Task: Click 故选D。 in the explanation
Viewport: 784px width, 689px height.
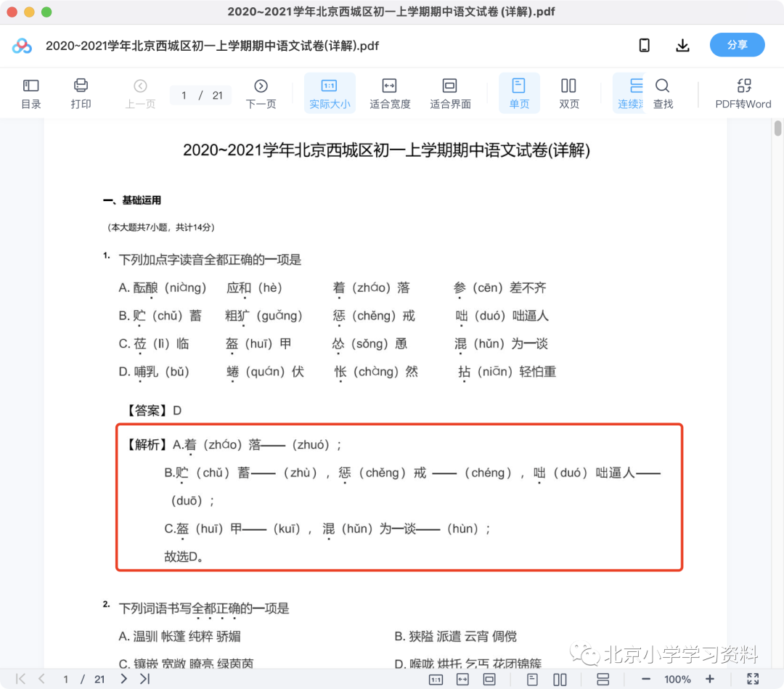Action: tap(184, 556)
